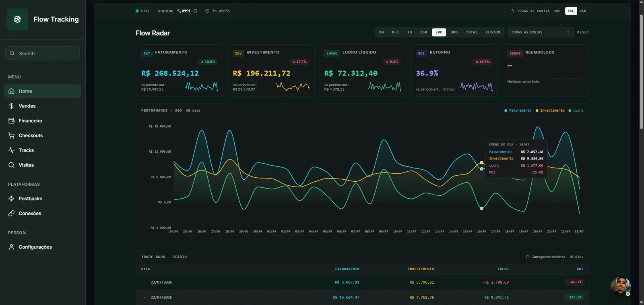Select the TOTAL period tab
The width and height of the screenshot is (644, 305).
(x=472, y=32)
